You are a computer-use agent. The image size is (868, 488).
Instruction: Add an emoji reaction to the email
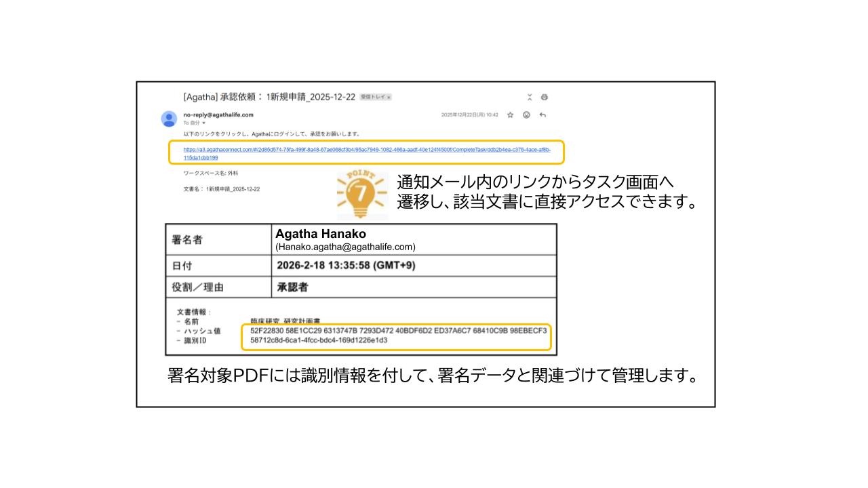(x=527, y=115)
